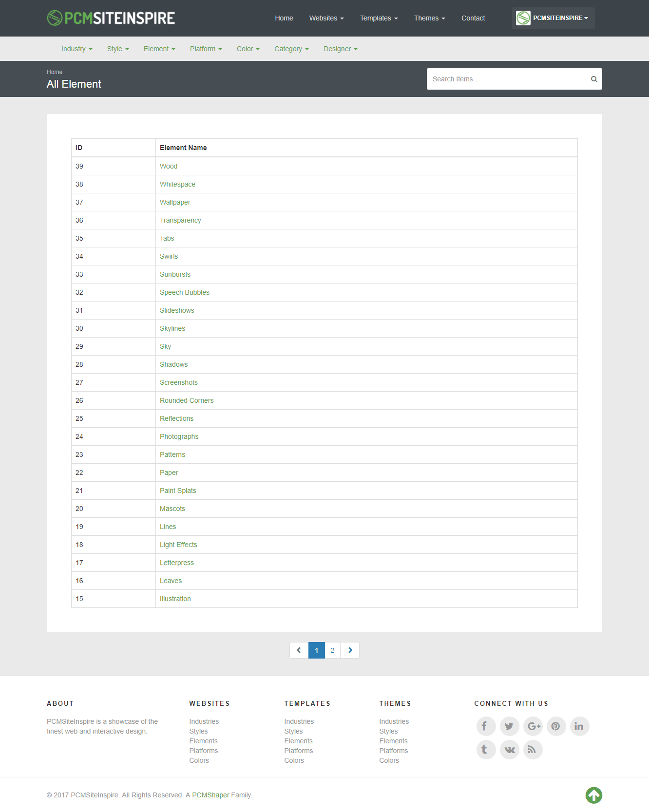Open the Screenshots element link

(179, 382)
